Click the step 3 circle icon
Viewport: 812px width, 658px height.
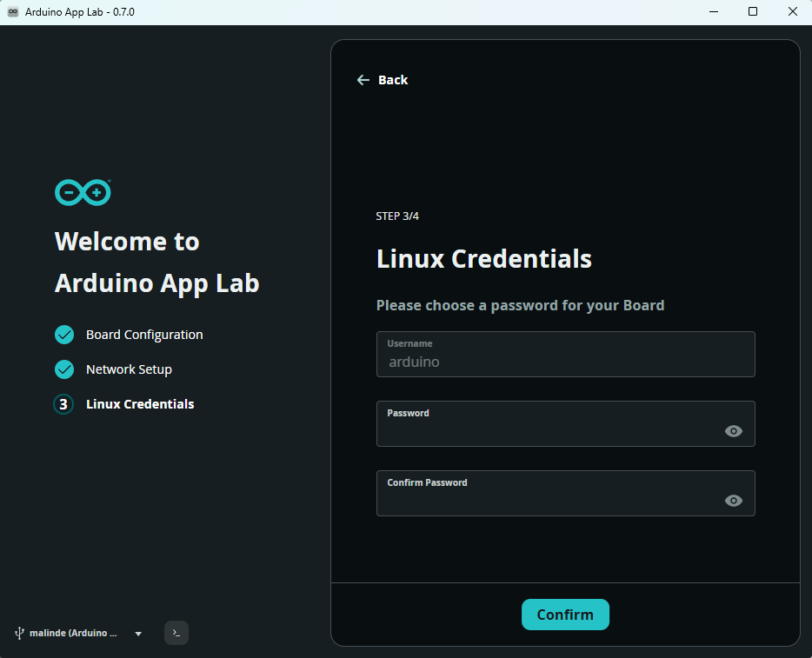tap(63, 404)
